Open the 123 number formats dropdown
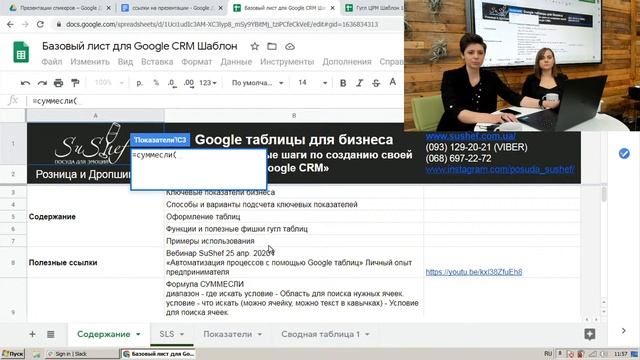The width and height of the screenshot is (640, 360). 208,83
